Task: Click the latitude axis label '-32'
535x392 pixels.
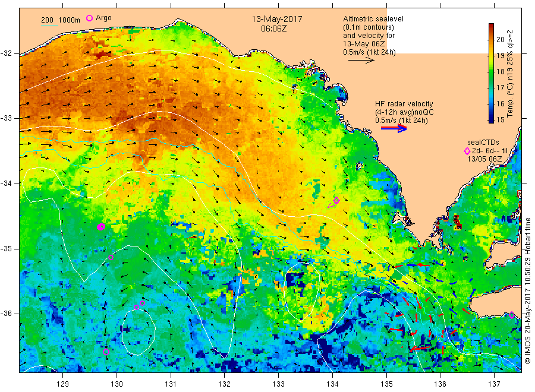Action: [x=7, y=53]
